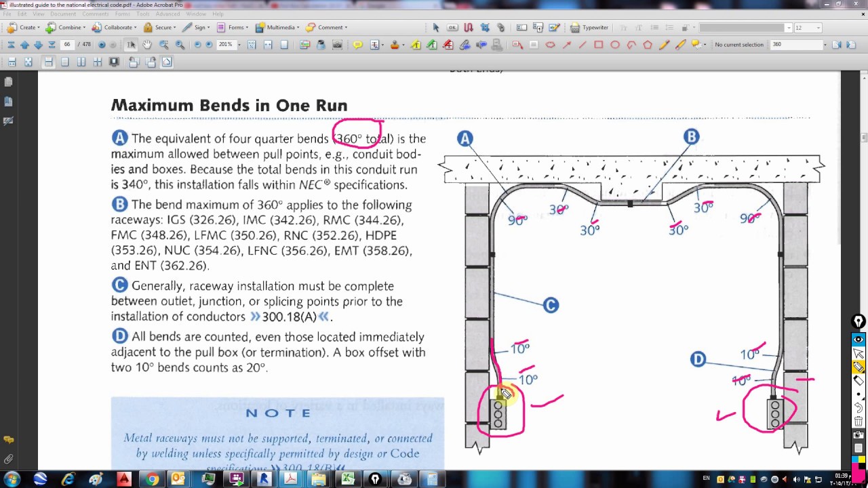Select the Marquee Zoom tool
Screen dimensions: 868x488
coord(163,45)
